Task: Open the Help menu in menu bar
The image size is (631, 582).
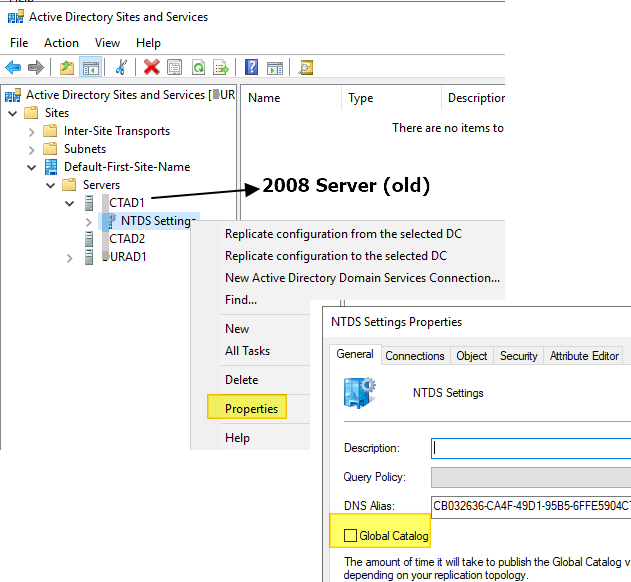Action: tap(148, 43)
